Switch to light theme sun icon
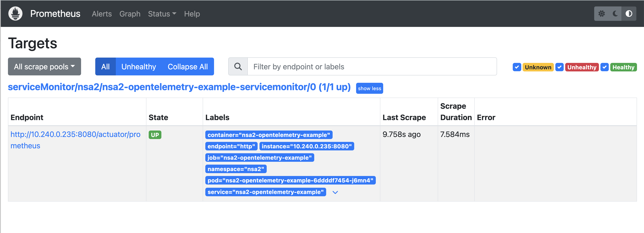Image resolution: width=644 pixels, height=233 pixels. [602, 13]
